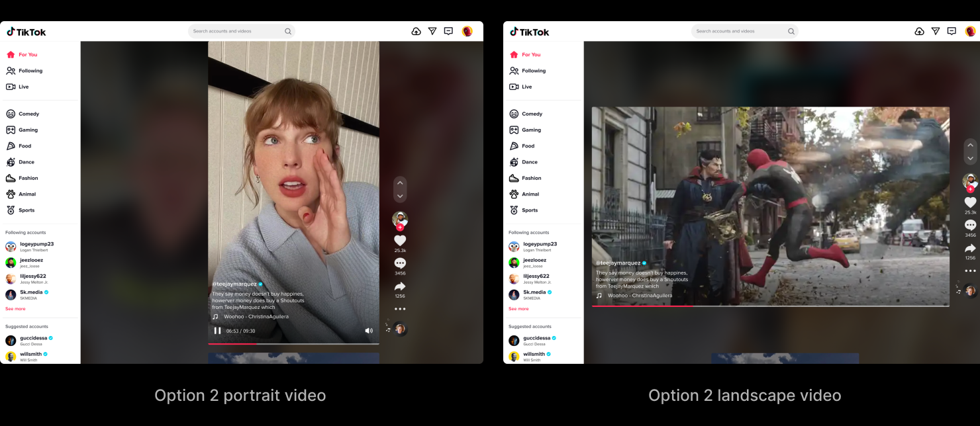Click search field in landscape mockup

(x=745, y=31)
